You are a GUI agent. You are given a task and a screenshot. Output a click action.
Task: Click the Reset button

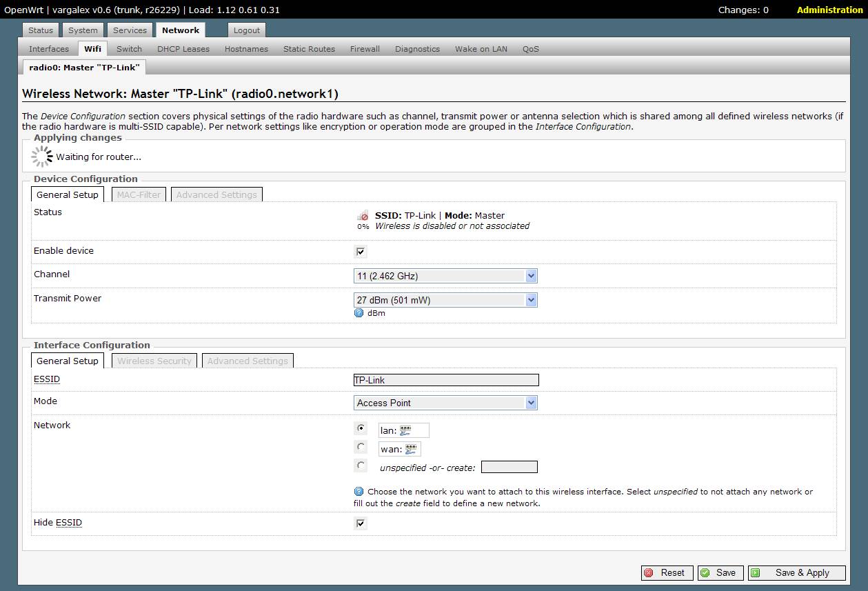[667, 572]
